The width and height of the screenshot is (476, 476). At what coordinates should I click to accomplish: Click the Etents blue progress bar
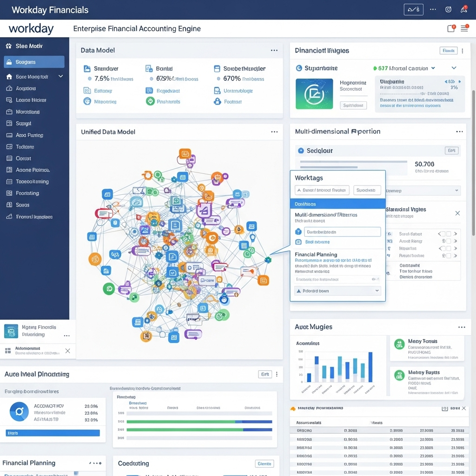tap(53, 433)
